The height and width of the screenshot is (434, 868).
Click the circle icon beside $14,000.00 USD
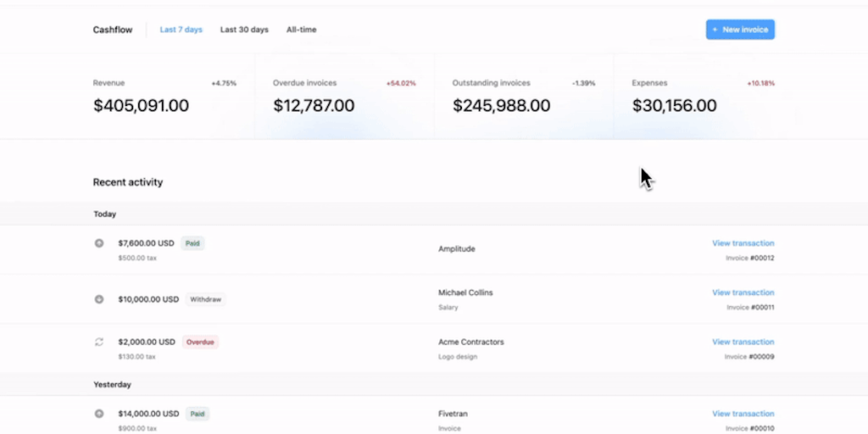(99, 414)
